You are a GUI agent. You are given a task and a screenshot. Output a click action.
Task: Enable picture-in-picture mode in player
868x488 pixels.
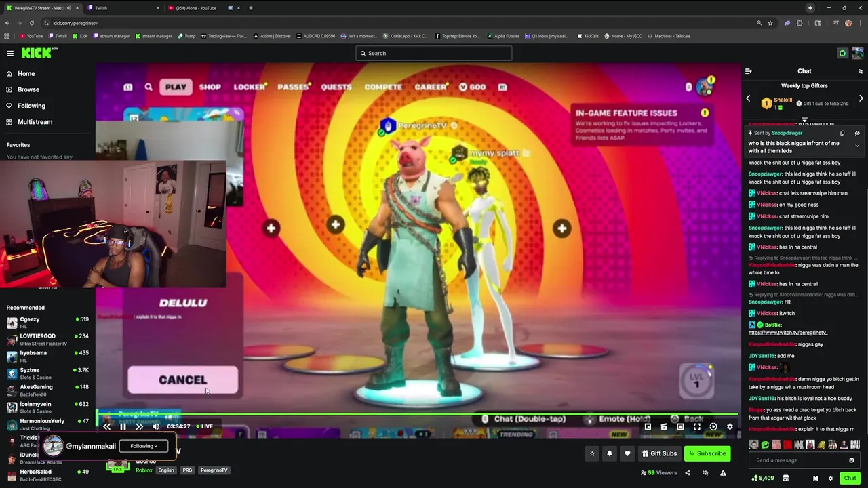tap(648, 426)
